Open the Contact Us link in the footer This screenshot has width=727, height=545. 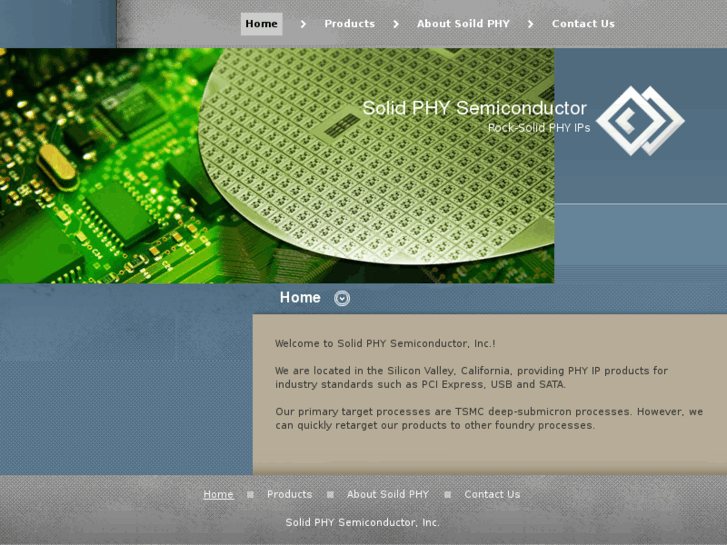click(x=492, y=494)
